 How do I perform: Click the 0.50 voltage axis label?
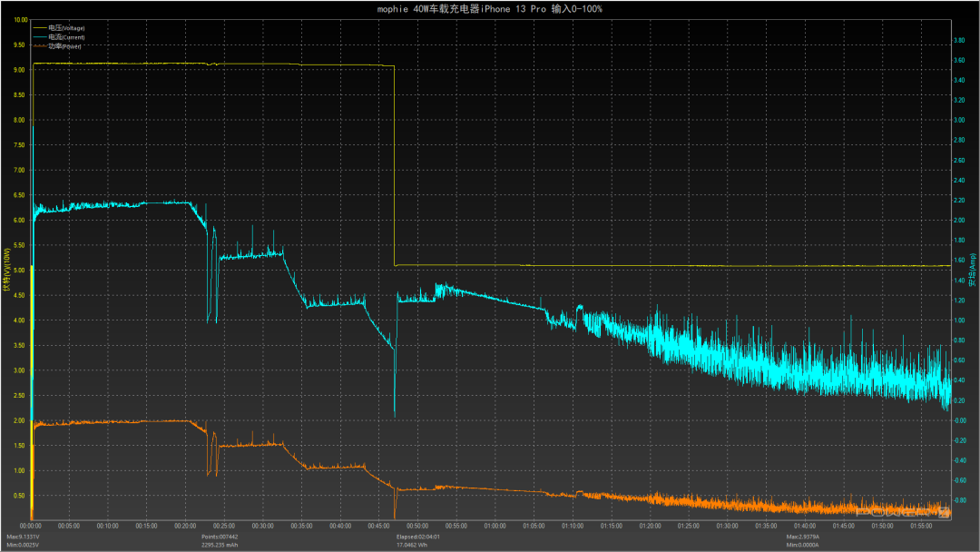tap(19, 496)
